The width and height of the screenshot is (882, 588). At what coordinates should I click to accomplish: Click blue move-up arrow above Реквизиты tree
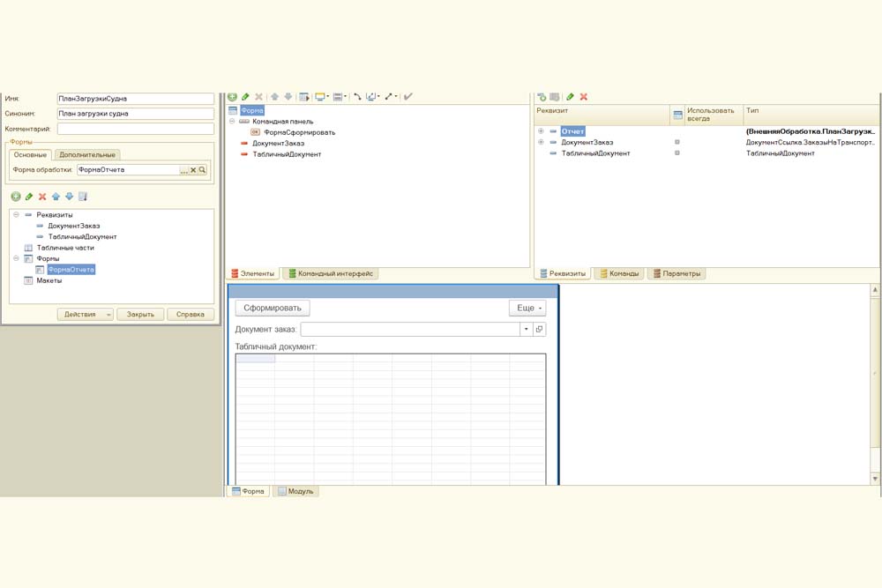56,197
